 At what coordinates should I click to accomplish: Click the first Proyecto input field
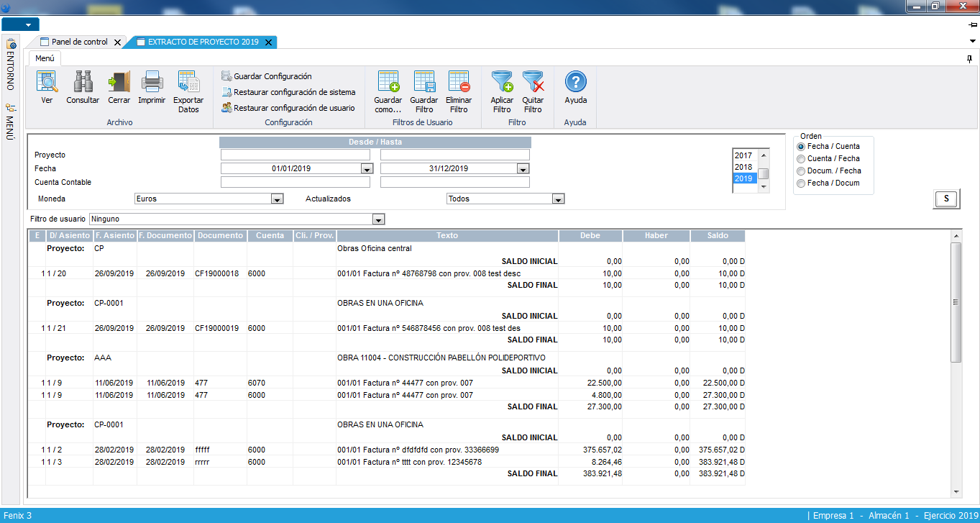point(295,155)
